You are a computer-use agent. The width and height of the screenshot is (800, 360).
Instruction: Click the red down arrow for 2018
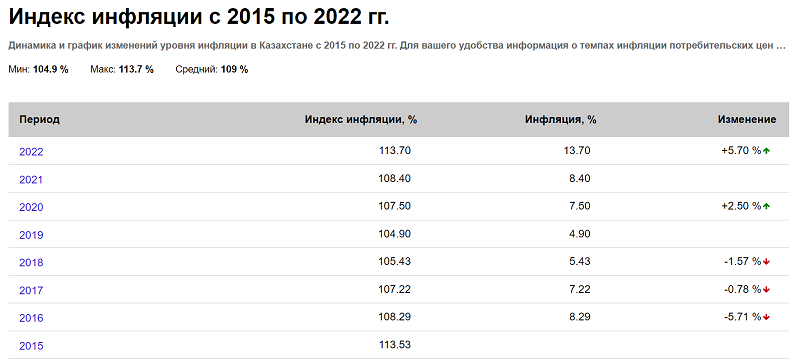pos(766,262)
